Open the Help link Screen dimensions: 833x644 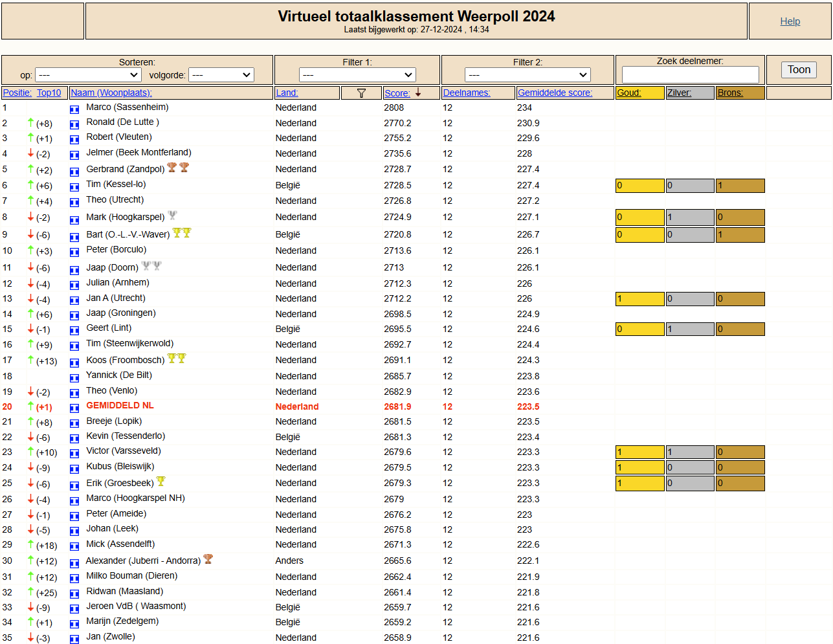tap(790, 21)
